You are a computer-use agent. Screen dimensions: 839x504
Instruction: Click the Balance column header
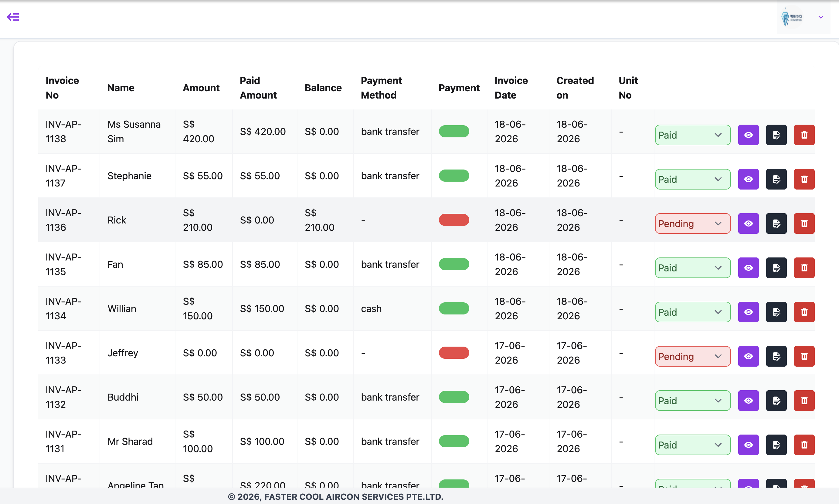click(323, 88)
